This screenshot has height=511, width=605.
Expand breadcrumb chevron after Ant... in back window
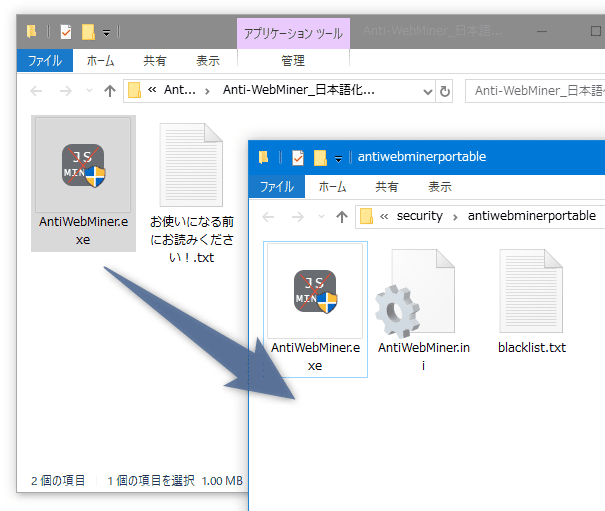tap(208, 91)
